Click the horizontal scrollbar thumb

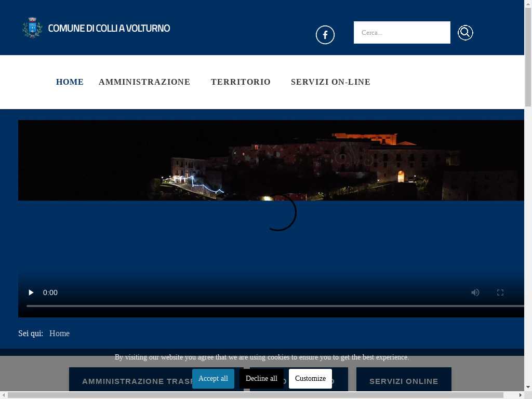pos(256,395)
